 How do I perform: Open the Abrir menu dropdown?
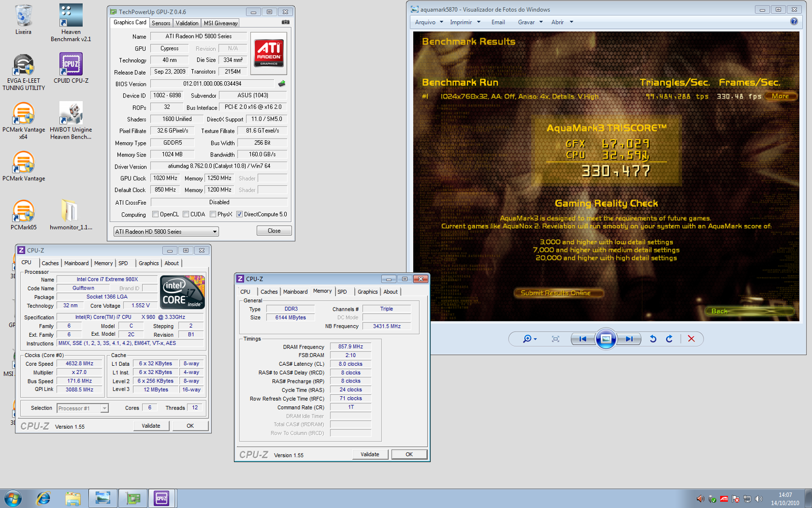[x=562, y=22]
